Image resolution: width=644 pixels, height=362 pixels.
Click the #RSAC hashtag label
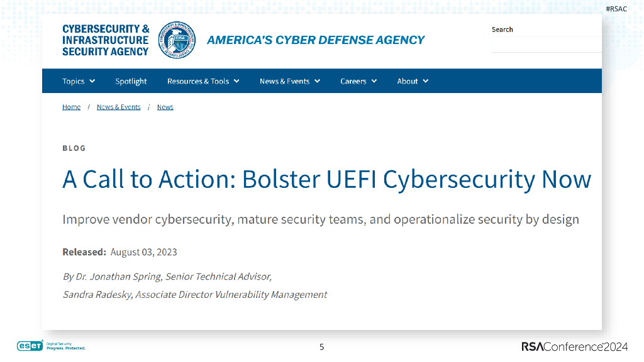pyautogui.click(x=616, y=9)
